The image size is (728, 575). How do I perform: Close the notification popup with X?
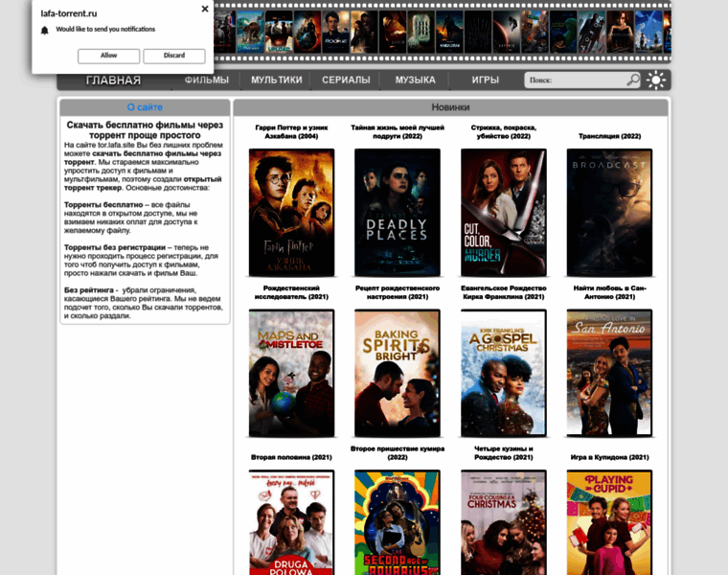point(205,9)
